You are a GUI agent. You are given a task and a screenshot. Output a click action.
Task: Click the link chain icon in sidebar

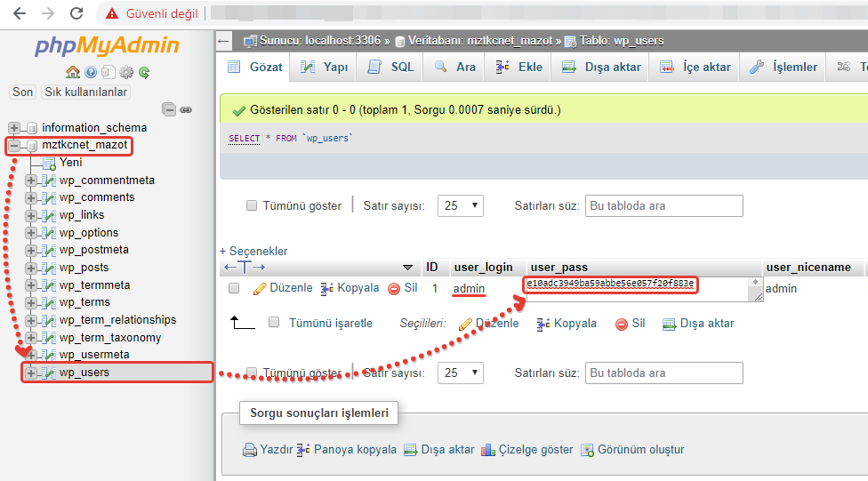point(186,109)
